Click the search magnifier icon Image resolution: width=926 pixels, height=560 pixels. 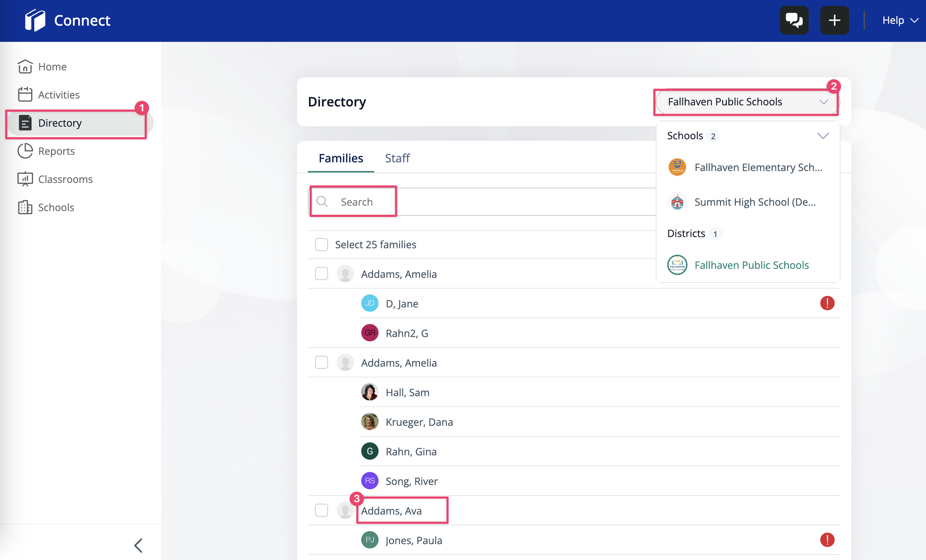(322, 202)
